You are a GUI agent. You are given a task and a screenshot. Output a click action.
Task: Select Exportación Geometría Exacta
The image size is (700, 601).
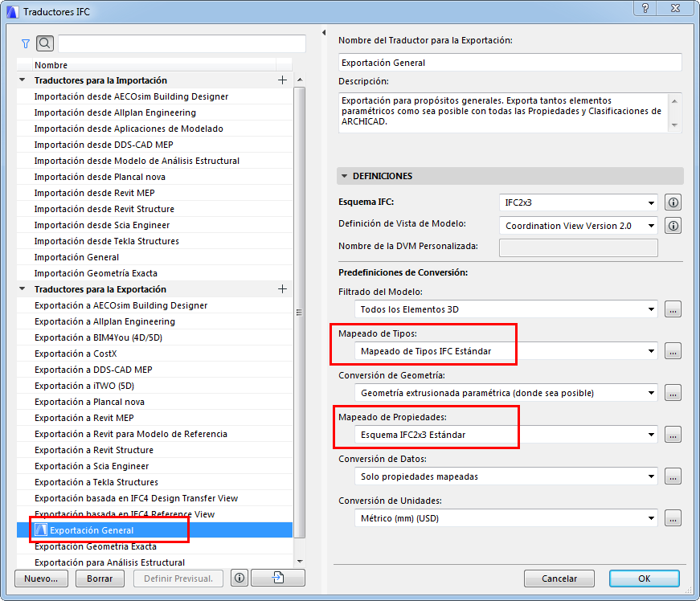[x=154, y=546]
